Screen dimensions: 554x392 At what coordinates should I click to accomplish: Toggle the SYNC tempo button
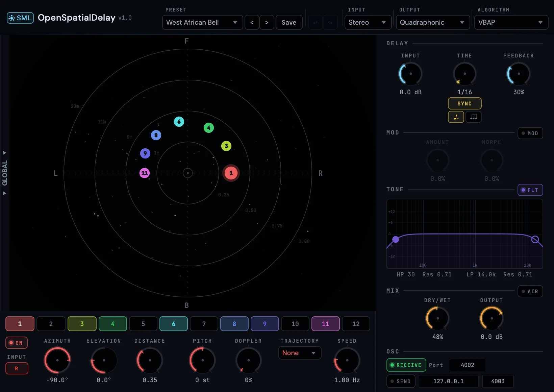click(x=465, y=103)
